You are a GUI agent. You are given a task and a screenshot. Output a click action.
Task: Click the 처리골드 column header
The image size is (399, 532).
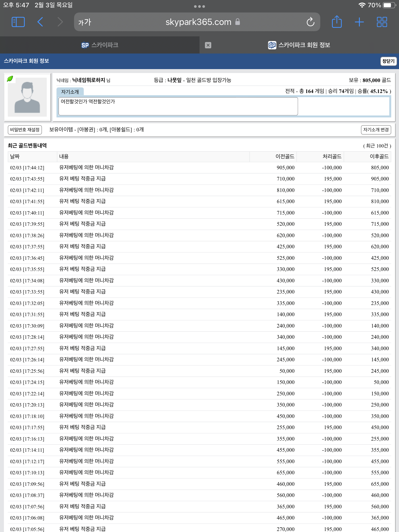(x=320, y=157)
